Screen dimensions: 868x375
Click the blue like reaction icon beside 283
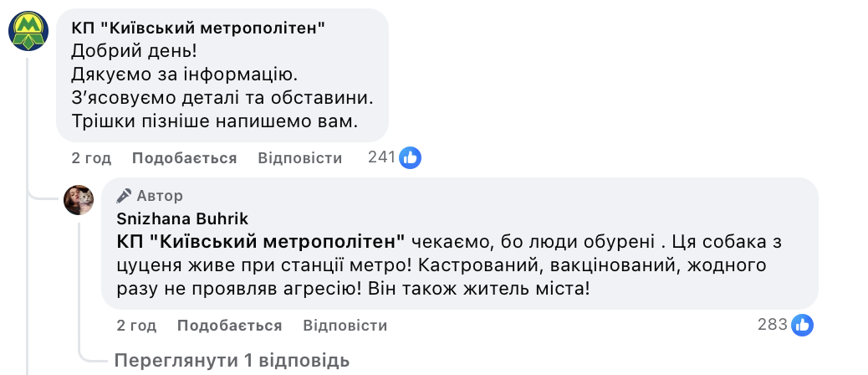(803, 325)
